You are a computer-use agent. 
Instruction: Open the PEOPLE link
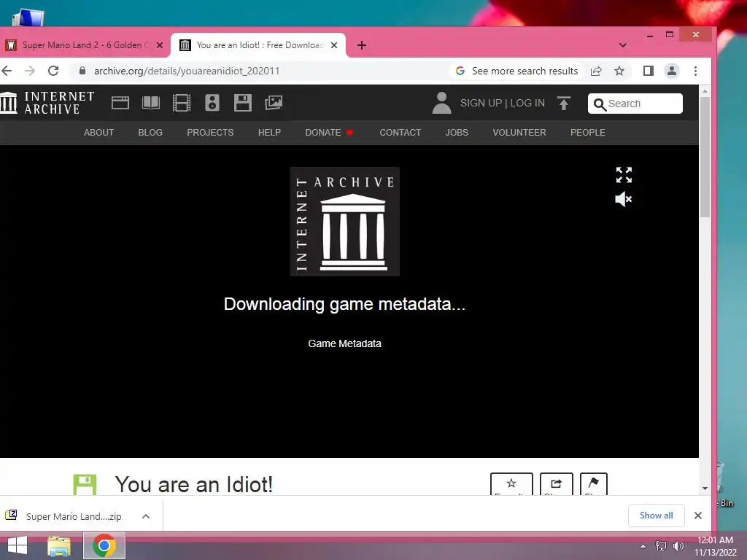[587, 133]
